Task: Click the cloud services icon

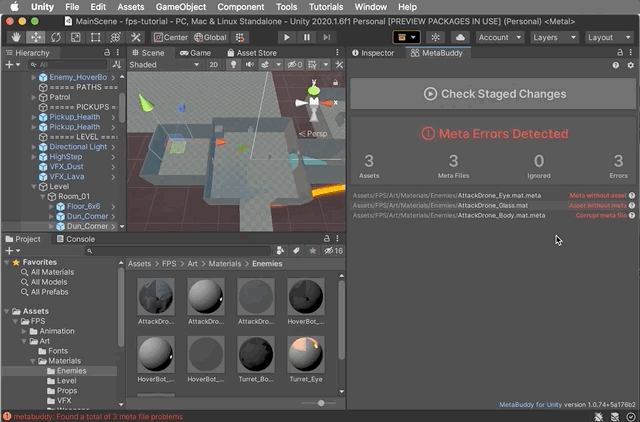Action: (460, 37)
